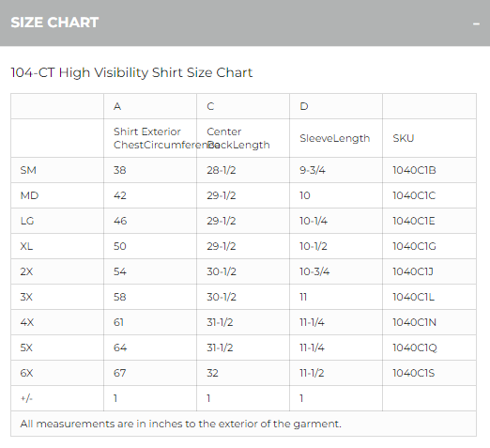Click the SKU column header cell
Image resolution: width=490 pixels, height=448 pixels.
click(429, 138)
